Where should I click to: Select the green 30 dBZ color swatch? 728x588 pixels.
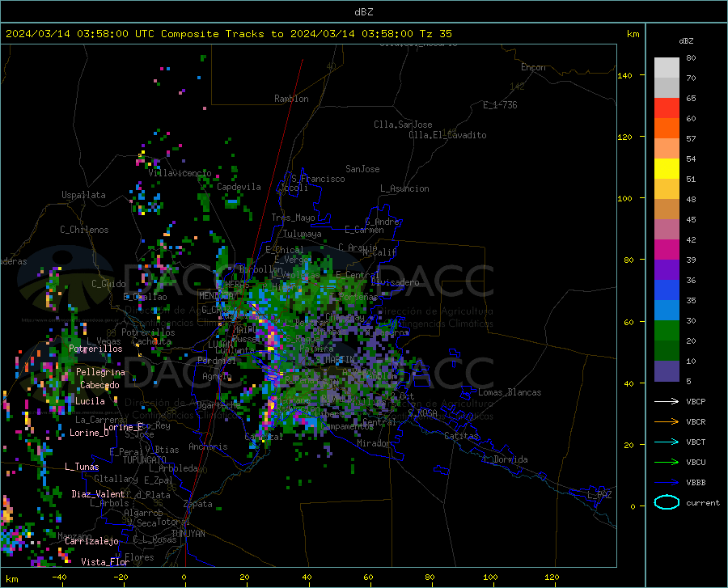pos(667,331)
